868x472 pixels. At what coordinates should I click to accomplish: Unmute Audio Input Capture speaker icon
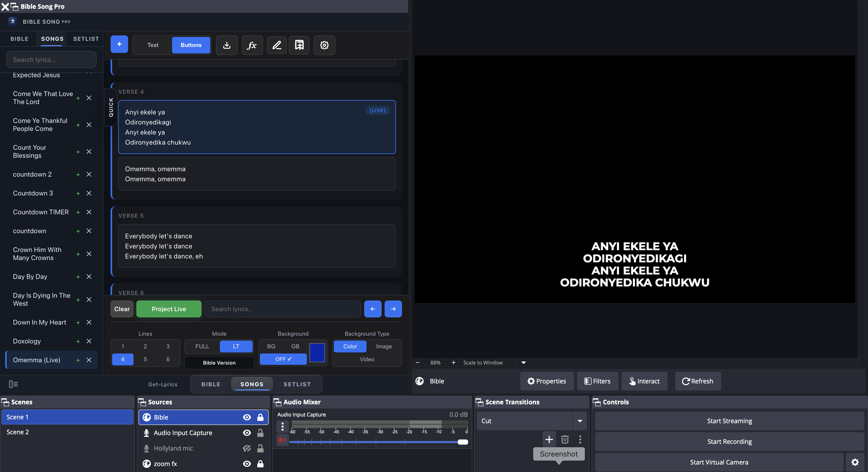[x=282, y=440]
